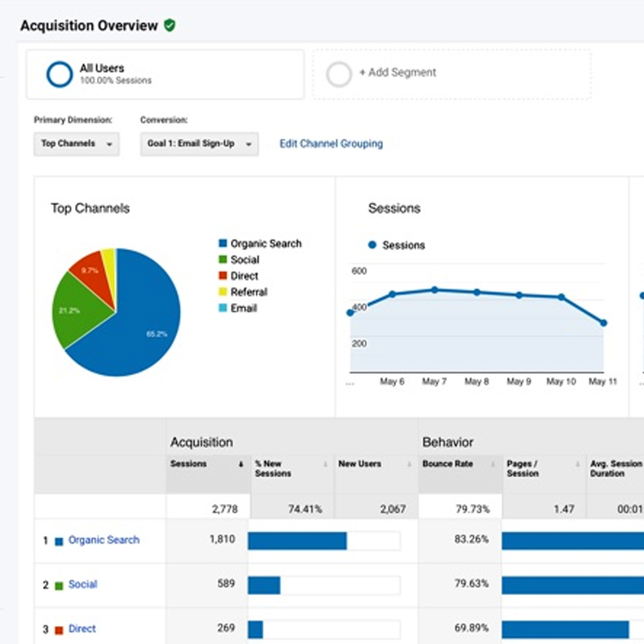Click the 79.63% bounce rate value

click(x=471, y=583)
